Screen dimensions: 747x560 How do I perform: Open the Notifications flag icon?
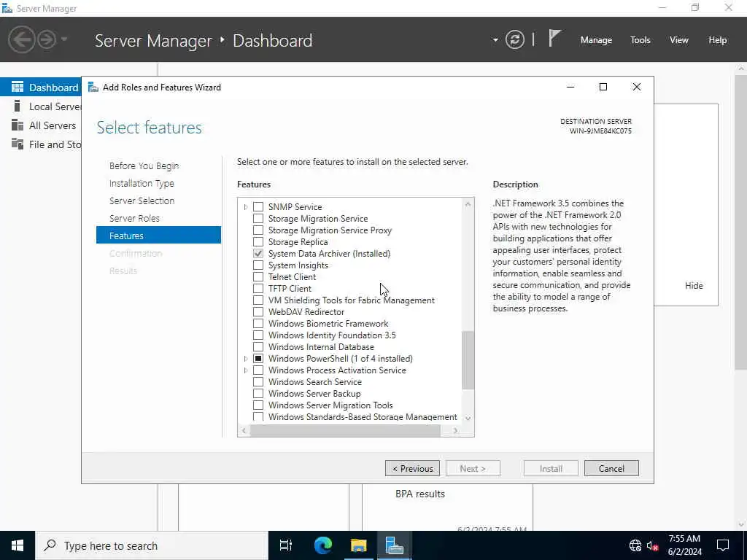554,38
